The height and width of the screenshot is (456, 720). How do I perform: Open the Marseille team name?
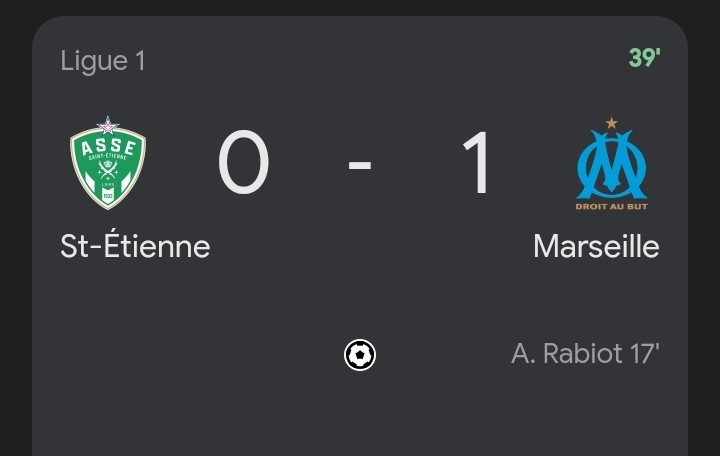(596, 247)
